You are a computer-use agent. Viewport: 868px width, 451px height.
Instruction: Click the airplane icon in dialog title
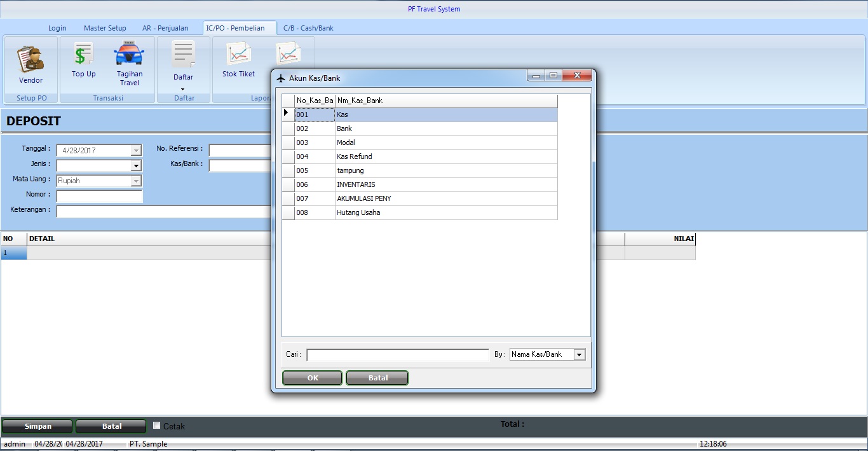281,78
